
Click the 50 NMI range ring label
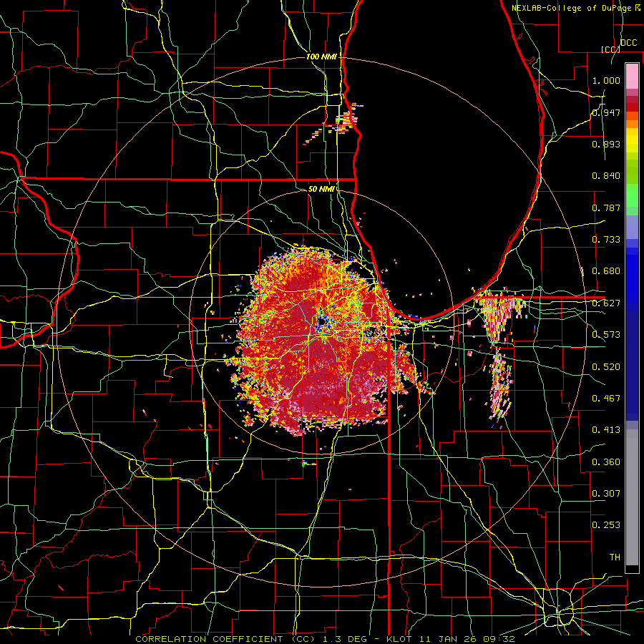pos(321,189)
